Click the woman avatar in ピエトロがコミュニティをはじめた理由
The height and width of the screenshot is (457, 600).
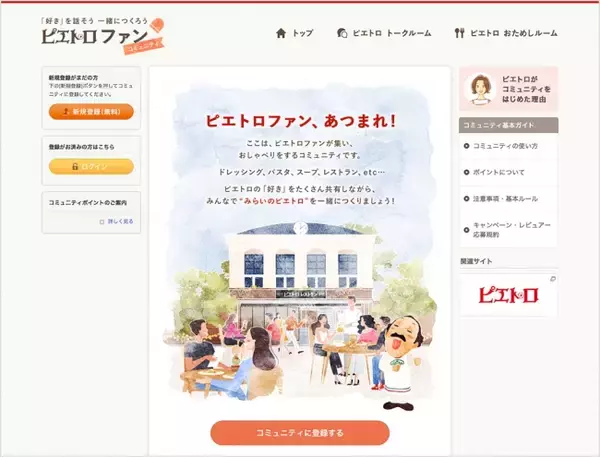pyautogui.click(x=480, y=89)
